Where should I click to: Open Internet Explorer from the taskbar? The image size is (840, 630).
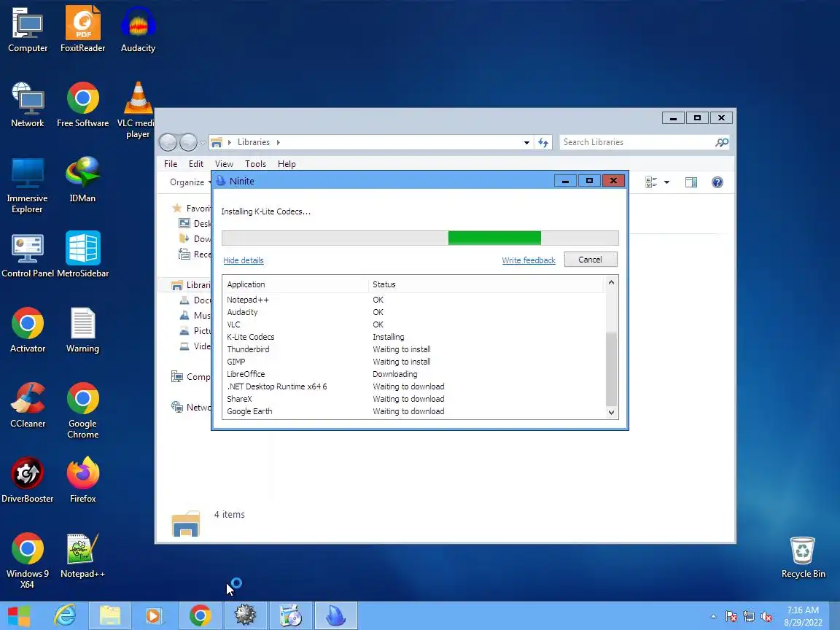tap(66, 616)
